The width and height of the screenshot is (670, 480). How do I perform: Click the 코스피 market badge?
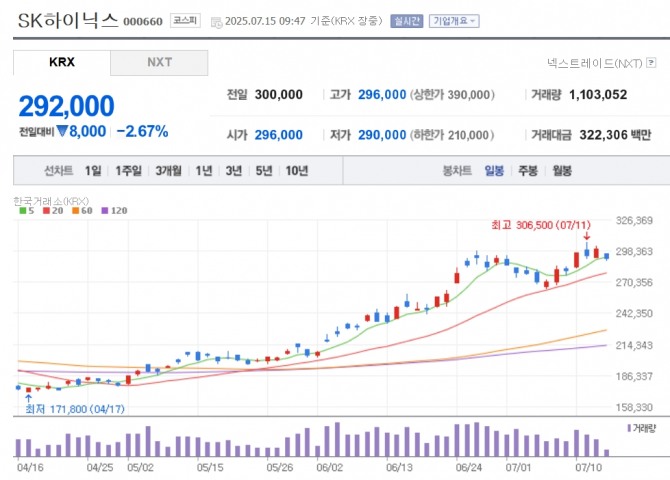[185, 21]
